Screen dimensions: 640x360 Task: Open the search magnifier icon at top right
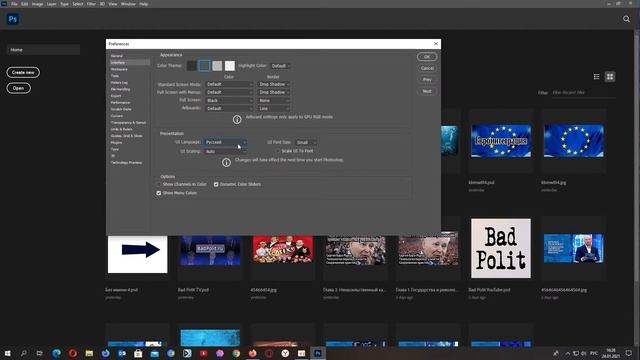pyautogui.click(x=626, y=19)
